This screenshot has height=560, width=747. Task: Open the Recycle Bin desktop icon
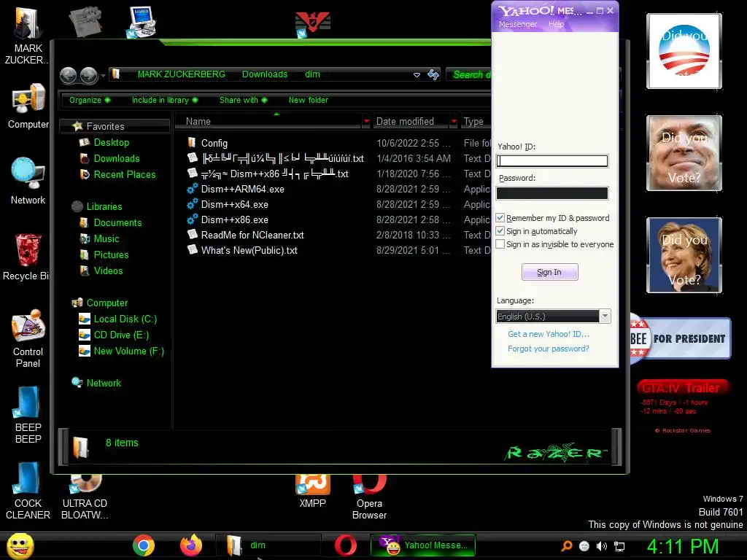26,257
